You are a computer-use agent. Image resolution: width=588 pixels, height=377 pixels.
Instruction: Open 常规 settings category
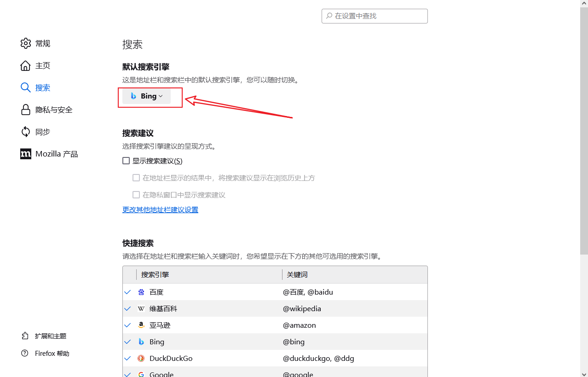coord(43,43)
